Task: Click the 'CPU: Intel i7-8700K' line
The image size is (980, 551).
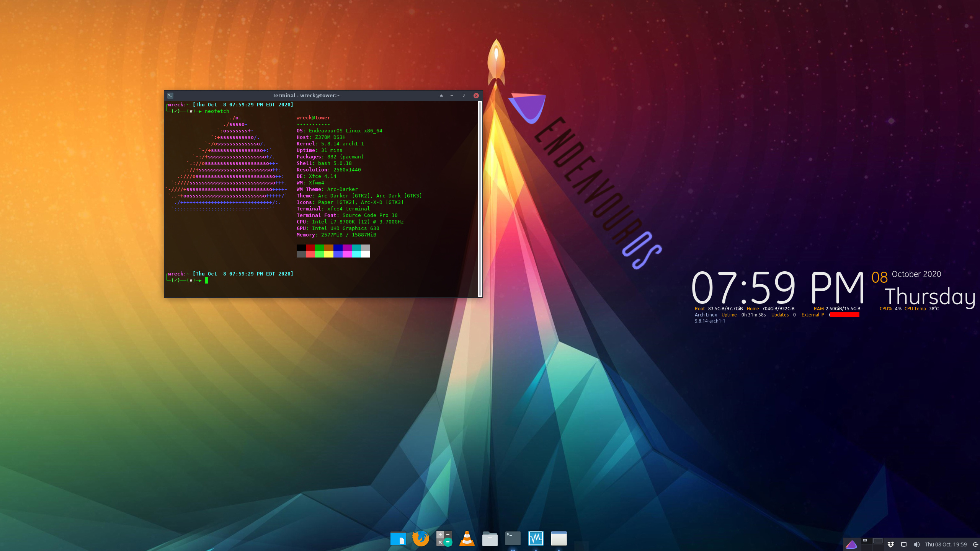Action: pyautogui.click(x=350, y=222)
